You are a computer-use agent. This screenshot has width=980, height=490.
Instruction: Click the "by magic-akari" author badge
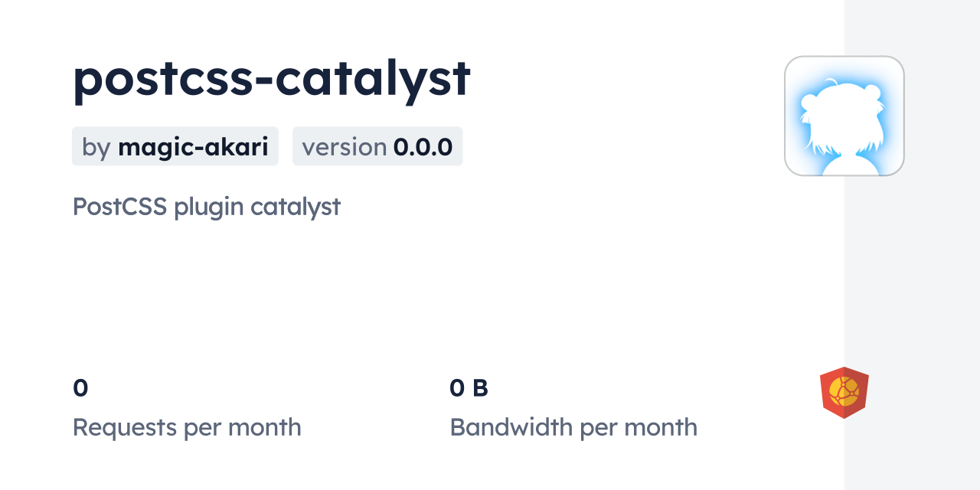coord(175,146)
